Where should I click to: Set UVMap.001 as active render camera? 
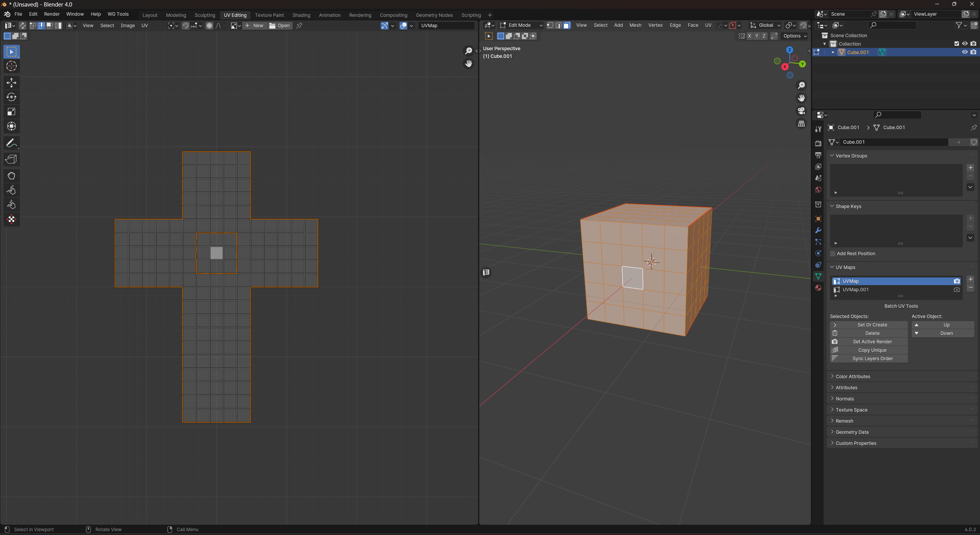click(x=957, y=290)
